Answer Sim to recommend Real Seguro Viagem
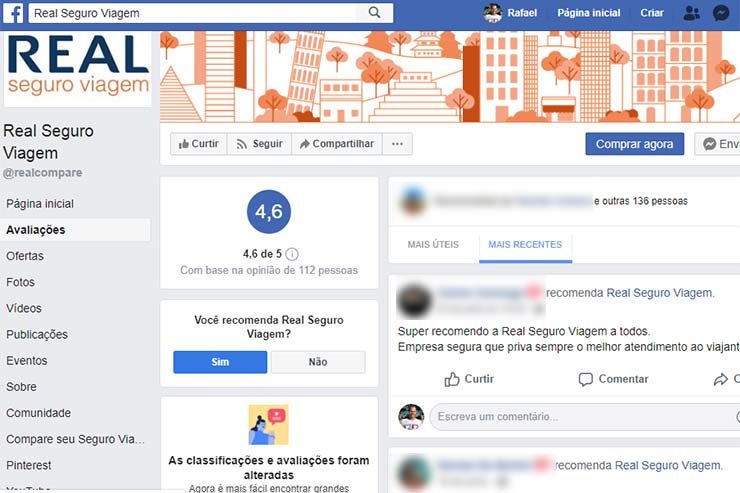740x493 pixels. click(220, 362)
